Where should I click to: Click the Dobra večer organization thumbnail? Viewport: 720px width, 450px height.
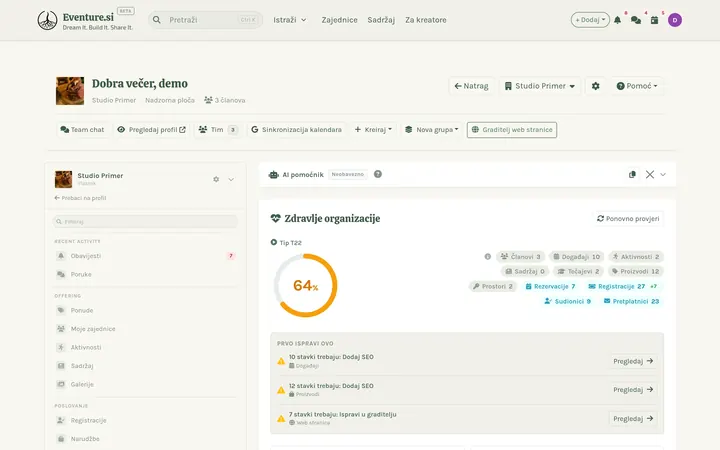pyautogui.click(x=70, y=91)
